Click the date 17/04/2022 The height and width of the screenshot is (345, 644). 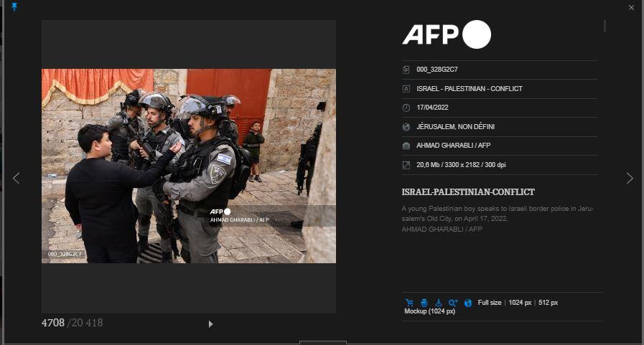click(432, 108)
